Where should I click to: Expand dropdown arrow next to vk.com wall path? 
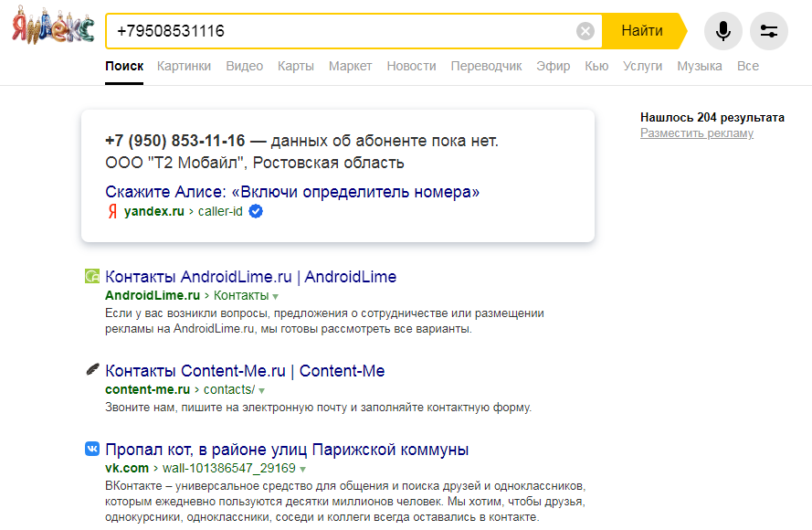point(302,470)
